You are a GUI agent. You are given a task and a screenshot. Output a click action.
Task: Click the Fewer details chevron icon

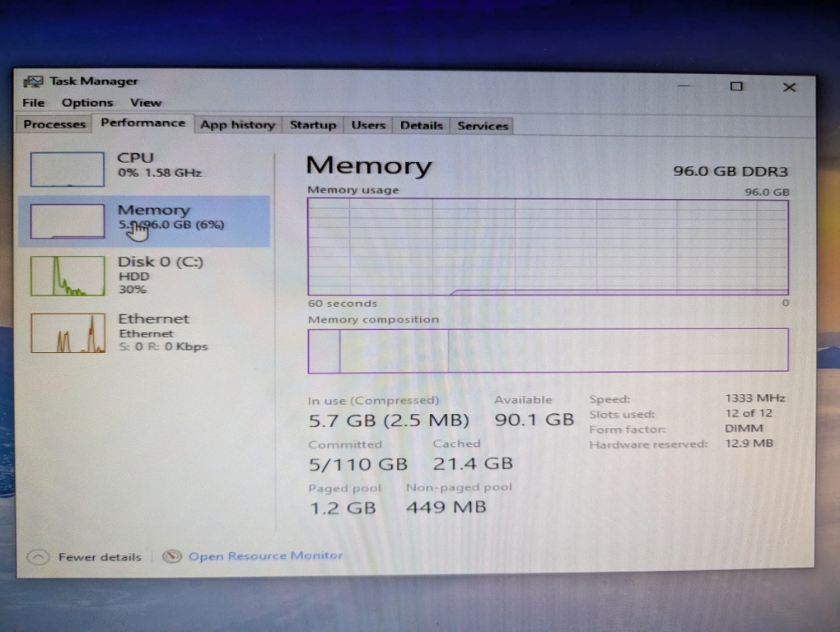38,557
